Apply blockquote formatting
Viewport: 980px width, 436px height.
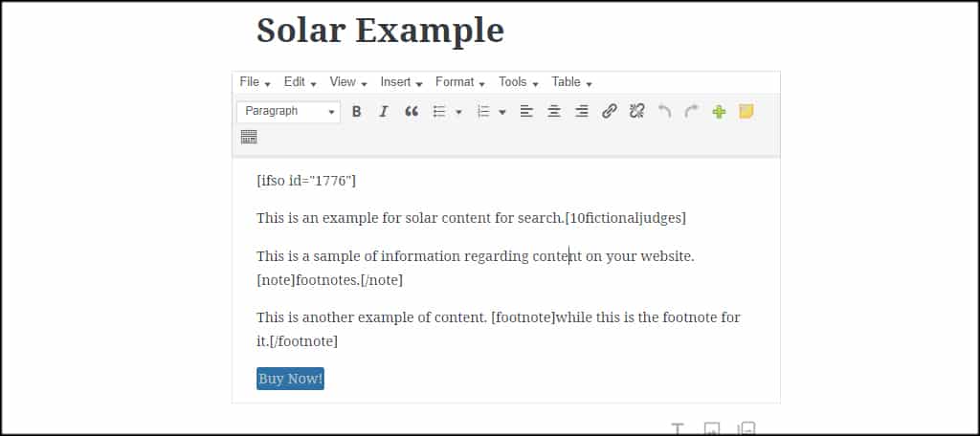pyautogui.click(x=412, y=112)
